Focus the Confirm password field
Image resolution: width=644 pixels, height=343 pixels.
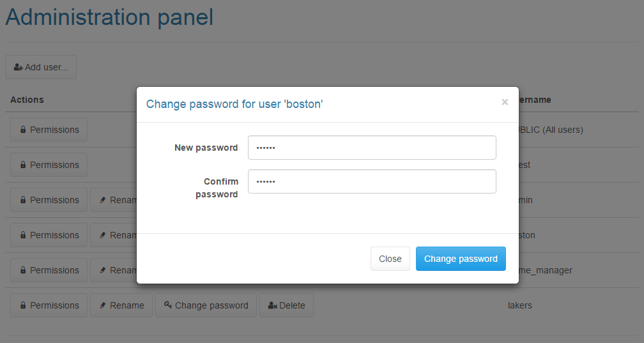point(372,181)
